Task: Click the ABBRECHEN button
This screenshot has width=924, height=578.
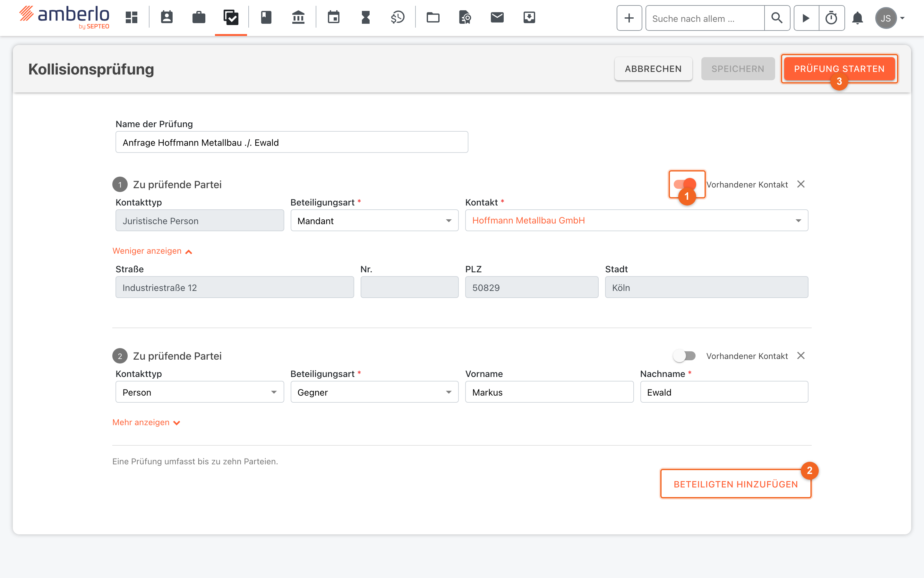Action: pyautogui.click(x=653, y=69)
